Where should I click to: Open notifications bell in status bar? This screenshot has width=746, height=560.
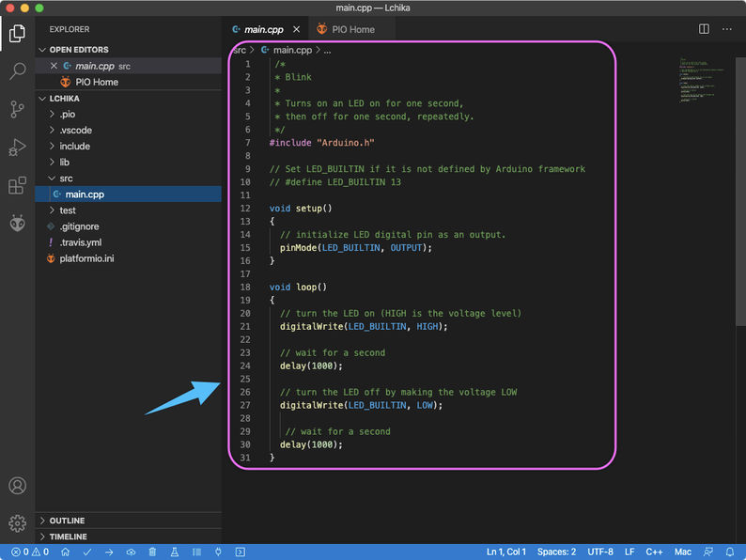click(730, 552)
